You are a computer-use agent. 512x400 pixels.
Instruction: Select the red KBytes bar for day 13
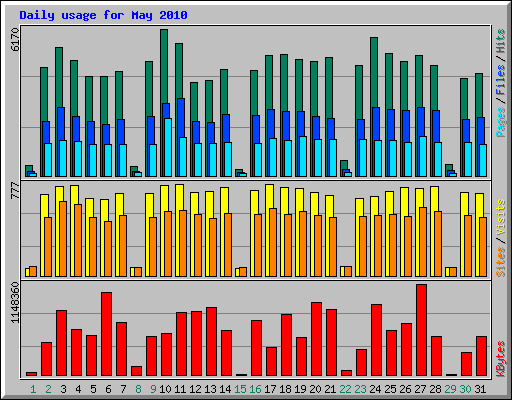[x=211, y=342]
